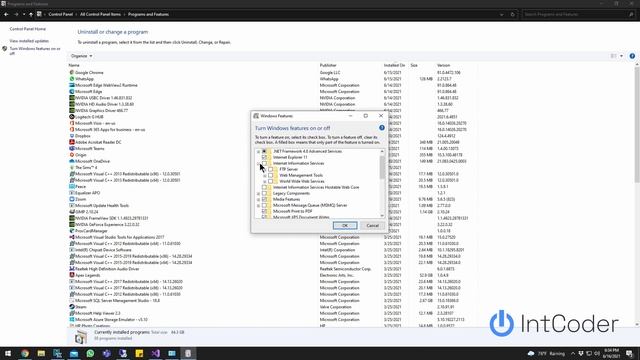Image resolution: width=640 pixels, height=360 pixels.
Task: Click OK in the Windows Features dialog
Action: [x=345, y=225]
